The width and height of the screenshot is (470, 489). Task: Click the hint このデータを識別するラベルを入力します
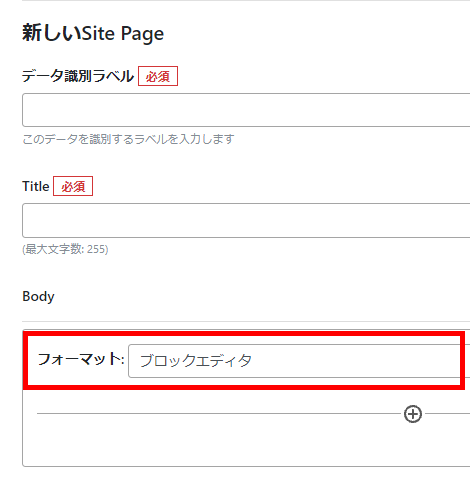128,139
